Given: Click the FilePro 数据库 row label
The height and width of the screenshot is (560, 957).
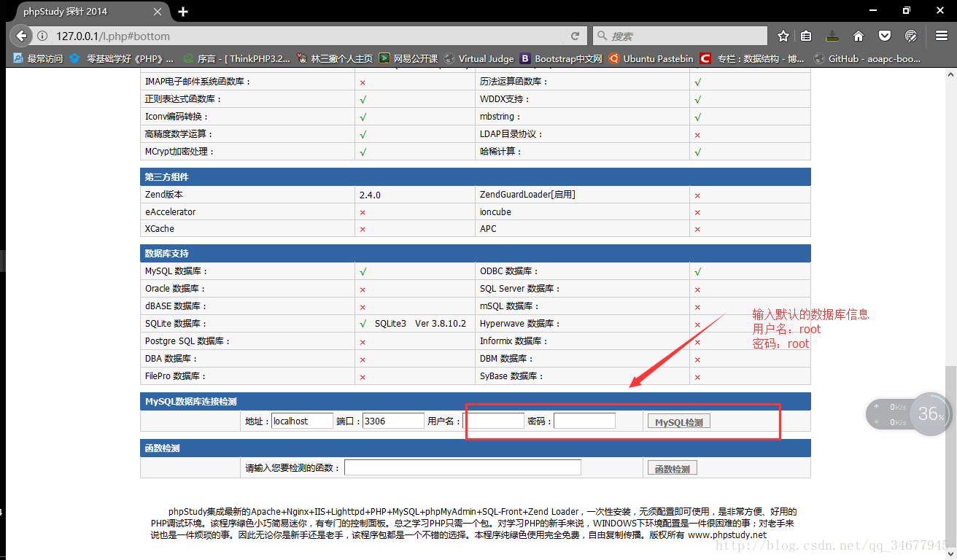Looking at the screenshot, I should point(176,376).
